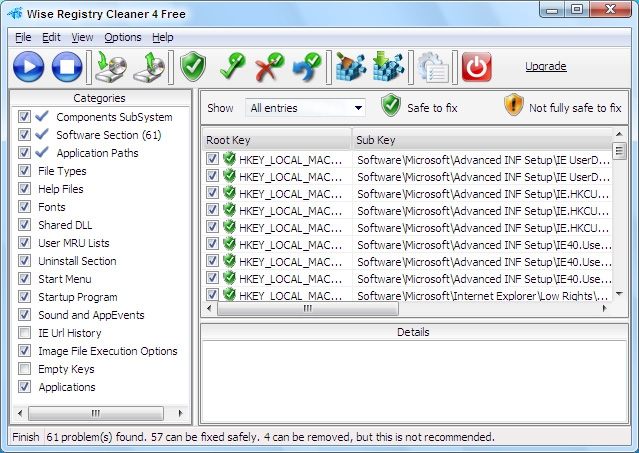Open the Edit menu
This screenshot has width=639, height=453.
point(51,37)
